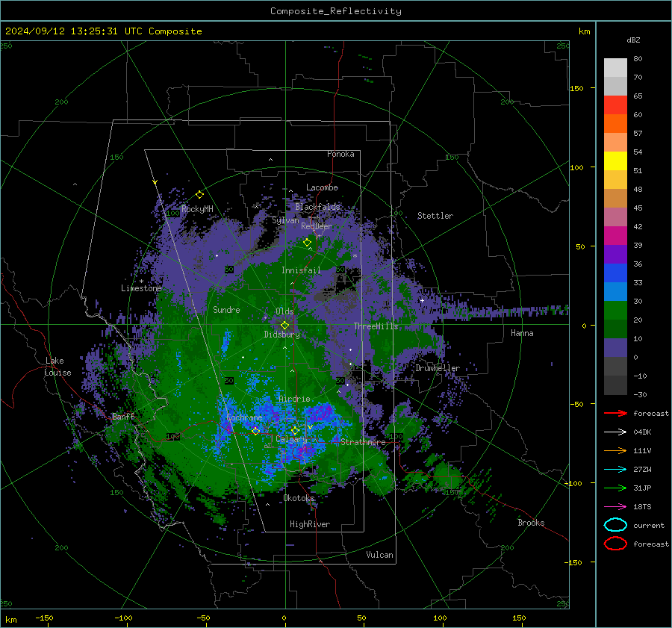Click the yellow diamond marker above the Calgary label
This screenshot has width=672, height=628.
(x=295, y=430)
